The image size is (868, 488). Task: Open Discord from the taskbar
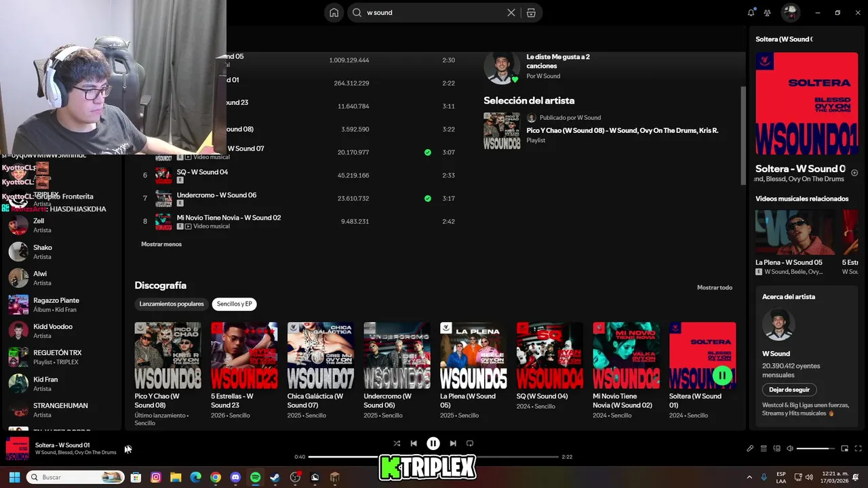coord(235,477)
